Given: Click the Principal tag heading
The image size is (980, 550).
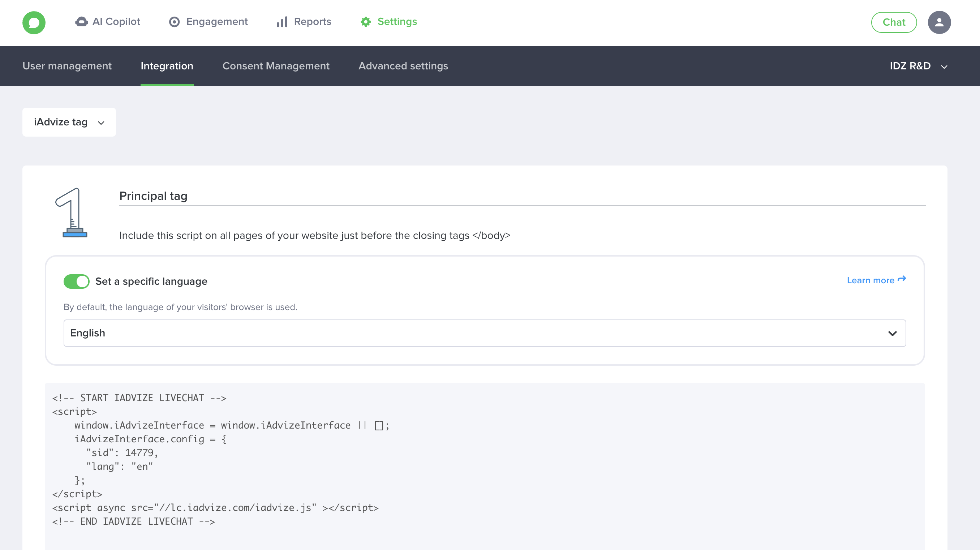Looking at the screenshot, I should tap(153, 196).
